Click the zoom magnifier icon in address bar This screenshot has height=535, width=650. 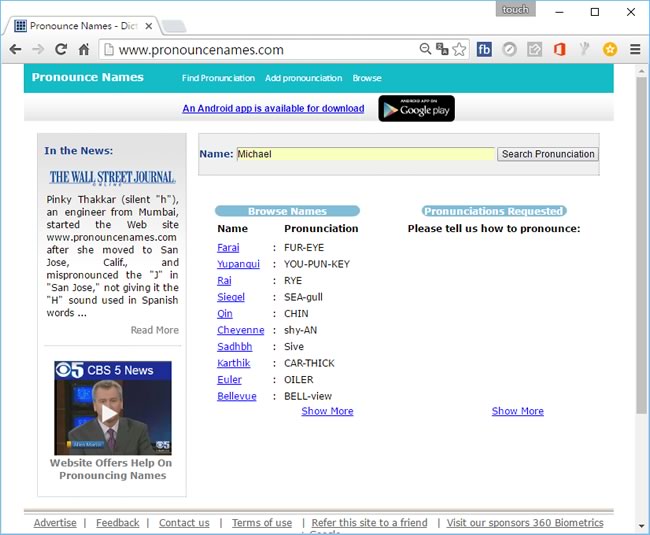coord(425,49)
